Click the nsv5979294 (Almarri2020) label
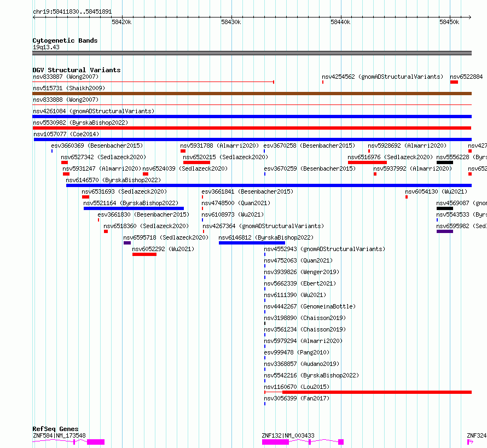 tap(303, 341)
